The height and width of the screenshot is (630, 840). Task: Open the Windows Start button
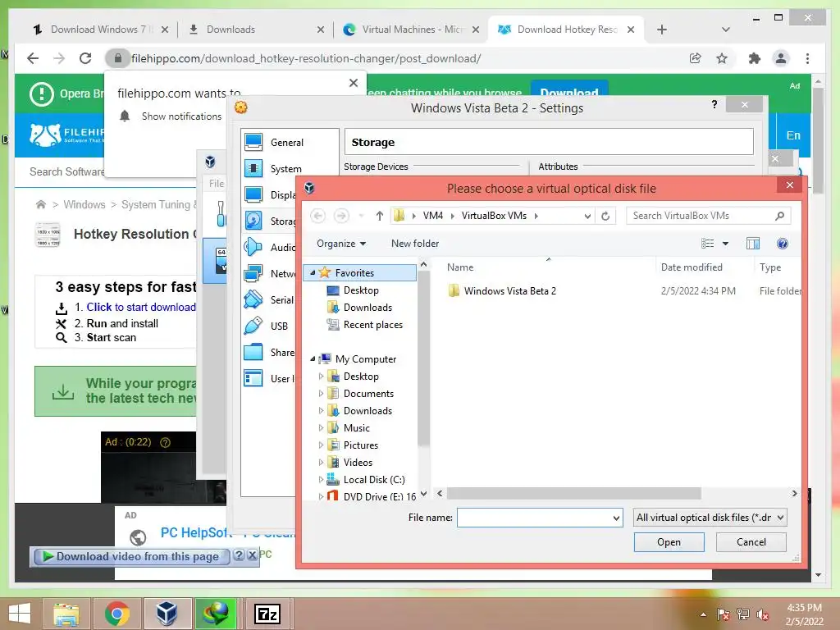coord(20,614)
